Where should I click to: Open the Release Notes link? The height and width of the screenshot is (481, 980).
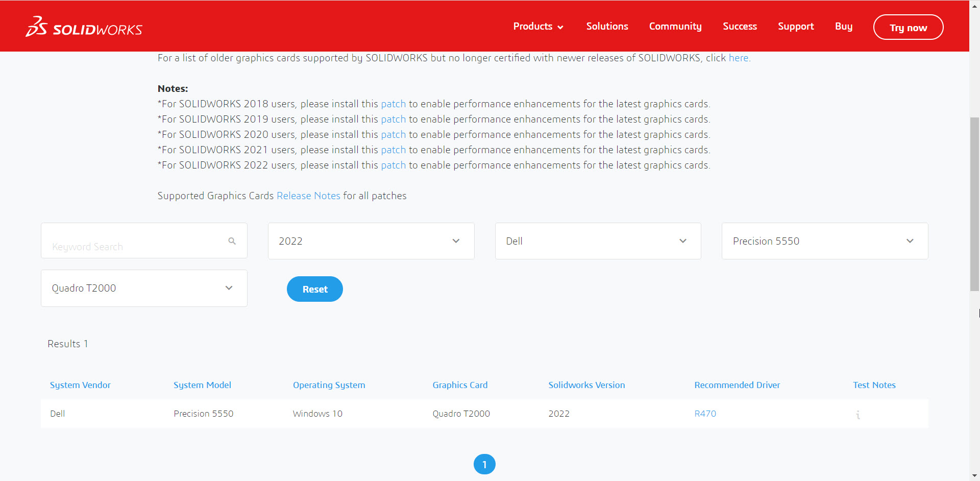[x=308, y=196]
